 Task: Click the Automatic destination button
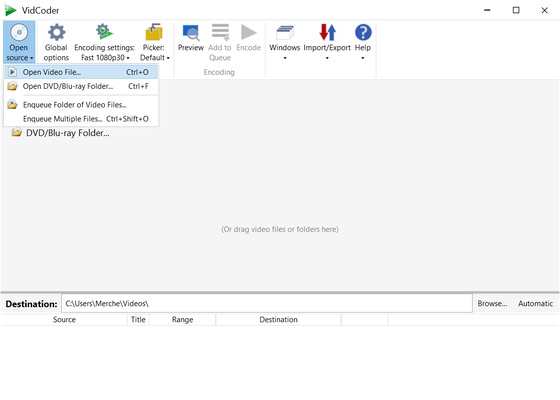[x=535, y=304]
